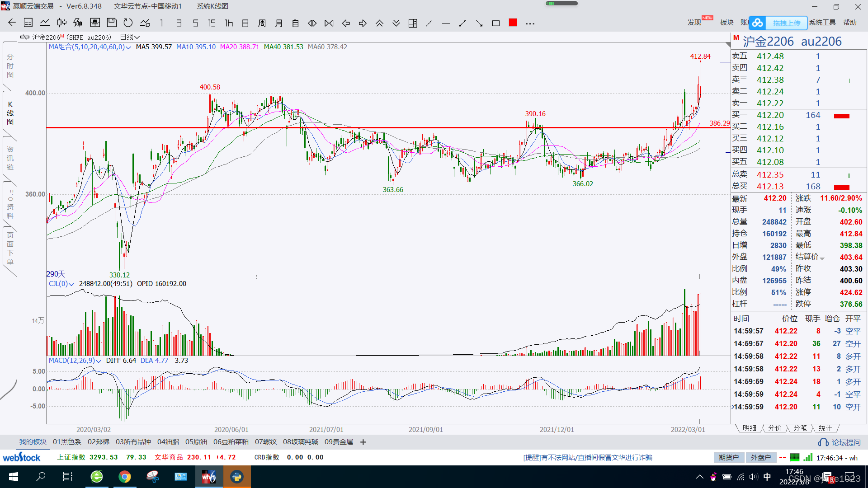This screenshot has height=488, width=868.
Task: Open Chrome from the taskbar
Action: pos(125,477)
